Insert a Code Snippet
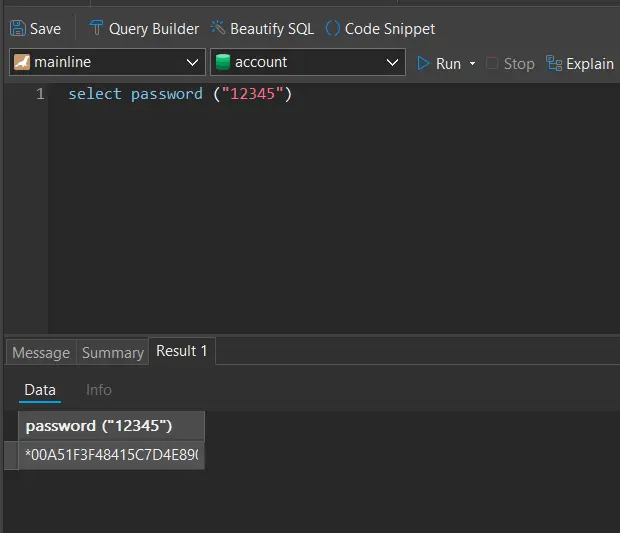 380,29
